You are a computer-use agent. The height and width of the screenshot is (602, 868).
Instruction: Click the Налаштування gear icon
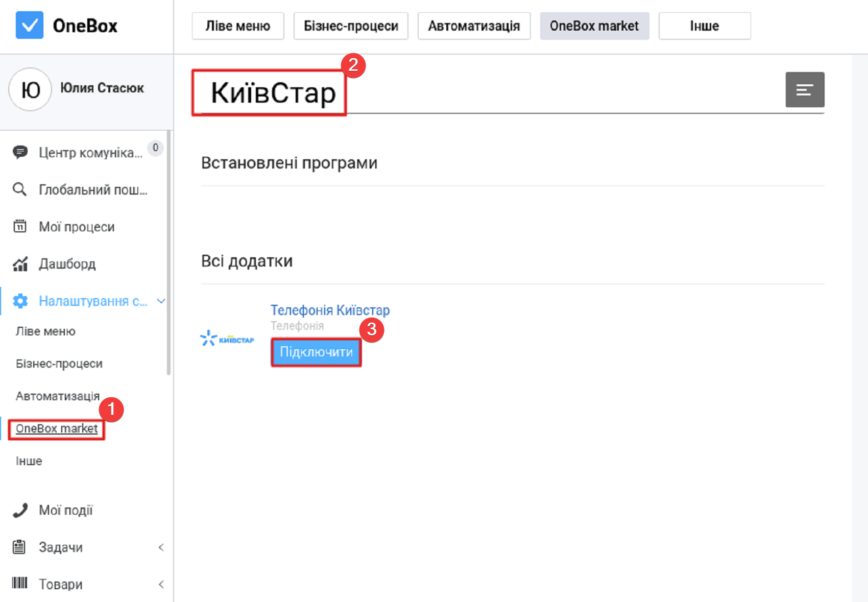tap(20, 301)
